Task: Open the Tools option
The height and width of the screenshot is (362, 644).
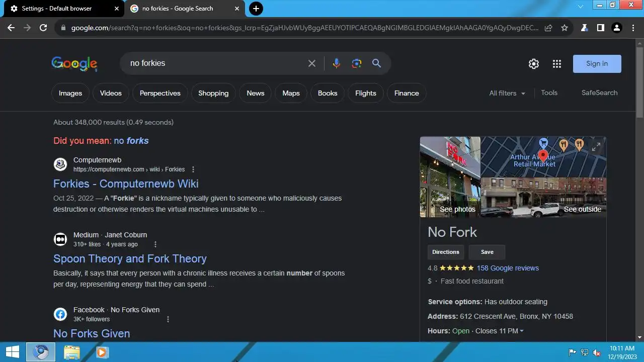Action: [x=549, y=93]
